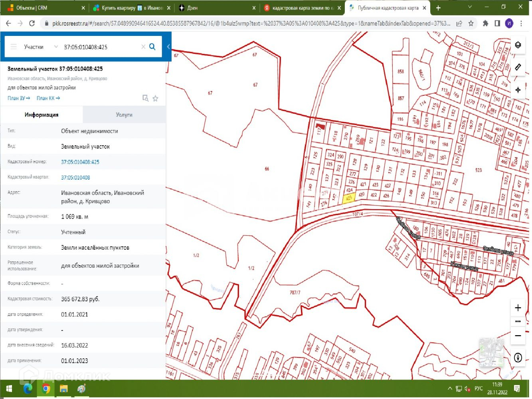Expand the Участки search type dropdown
The width and height of the screenshot is (532, 399).
(x=55, y=47)
